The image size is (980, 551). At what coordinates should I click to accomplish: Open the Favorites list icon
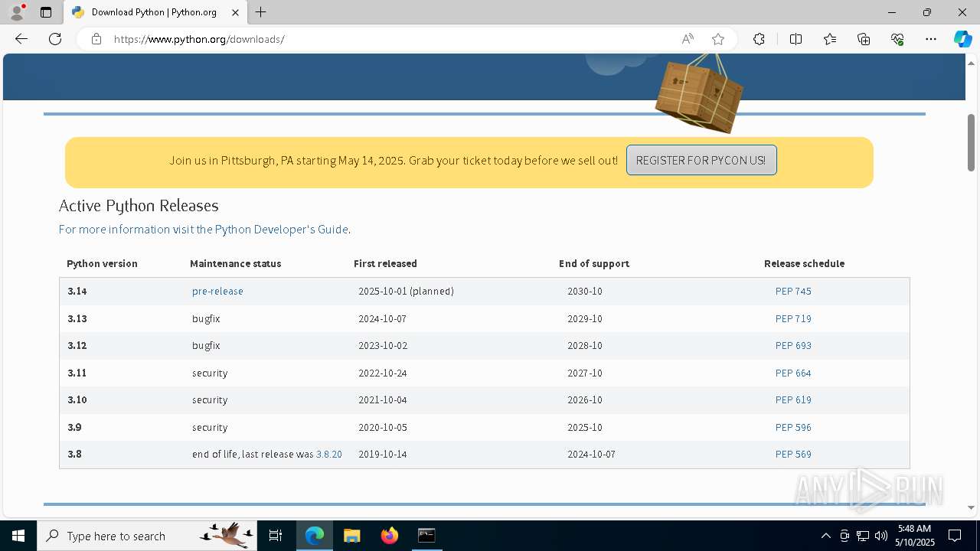(x=830, y=39)
